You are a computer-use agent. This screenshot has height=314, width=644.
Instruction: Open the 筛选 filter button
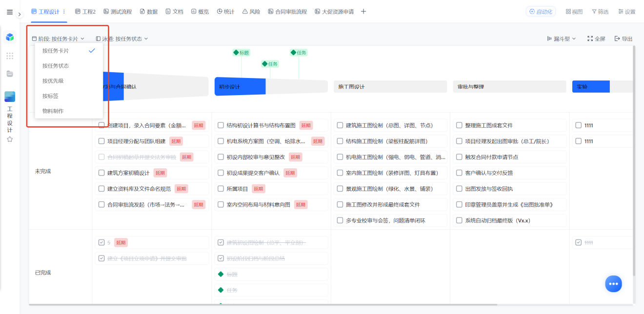coord(600,11)
